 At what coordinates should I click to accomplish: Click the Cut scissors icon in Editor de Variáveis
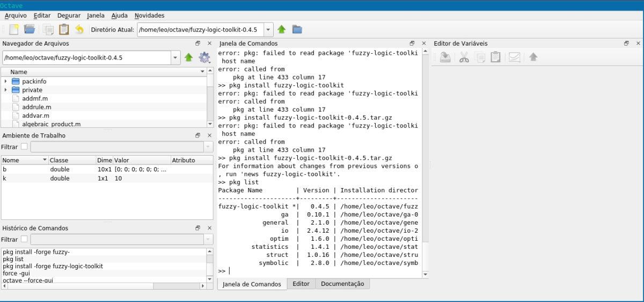(464, 57)
